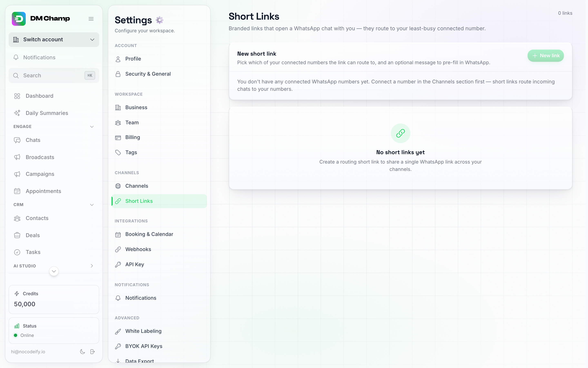Expand the AI STUDIO section chevron
The height and width of the screenshot is (368, 588).
click(92, 266)
